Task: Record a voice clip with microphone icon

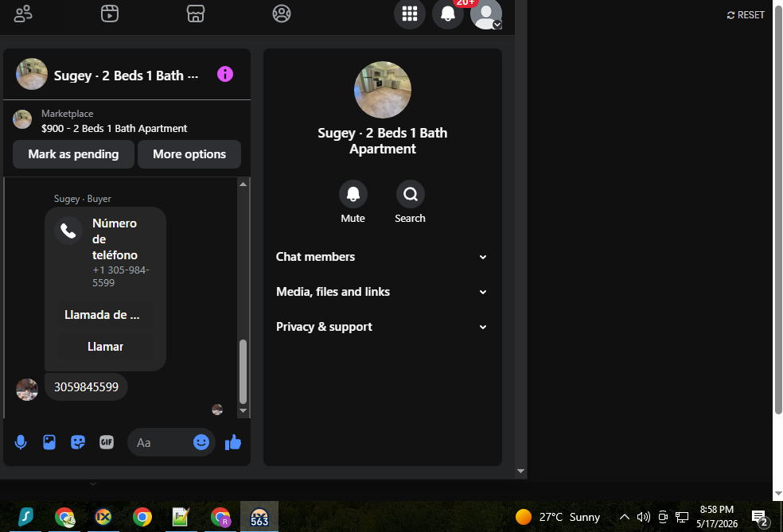Action: point(21,442)
